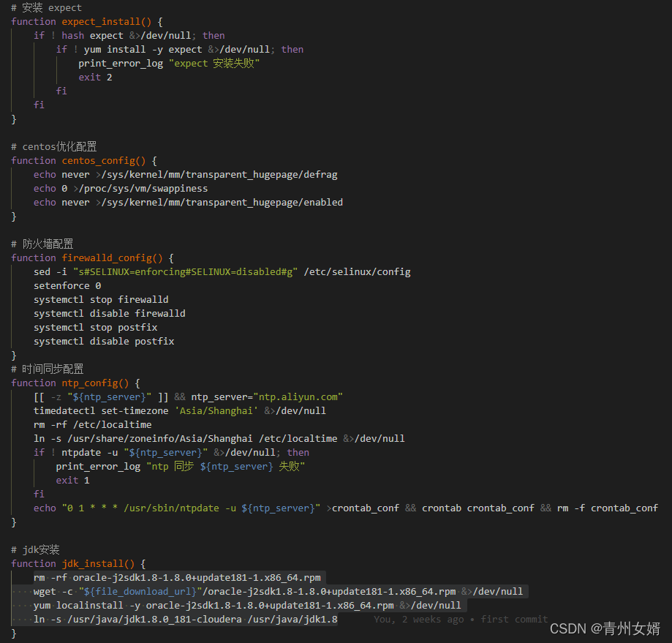Click the path ending in transparent_hugepage/defrag
672x643 pixels.
[x=219, y=175]
